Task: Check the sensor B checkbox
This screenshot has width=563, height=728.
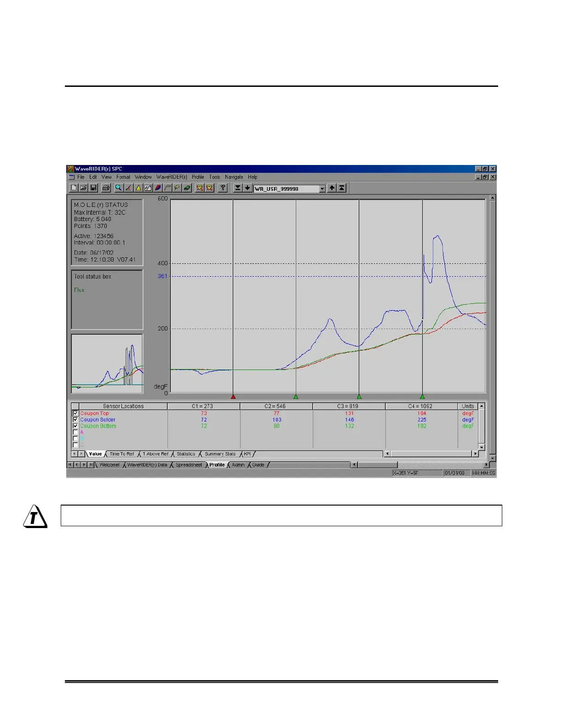Action: coord(75,438)
